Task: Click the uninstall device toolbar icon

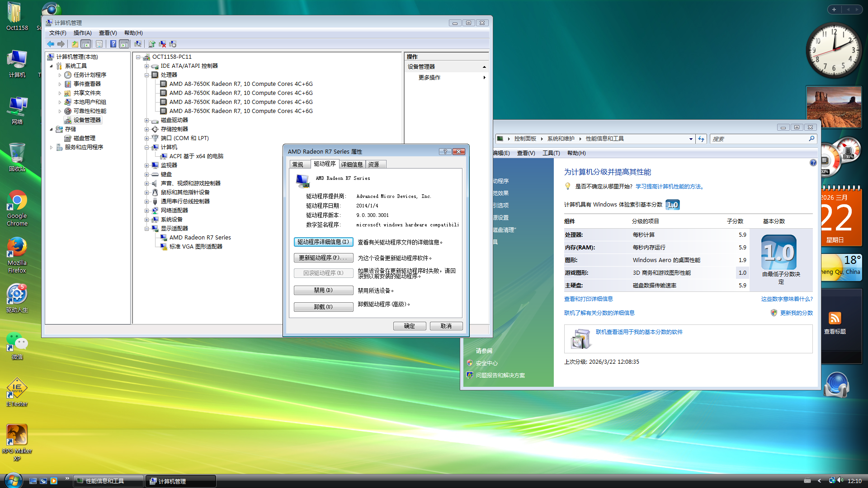Action: pos(162,44)
